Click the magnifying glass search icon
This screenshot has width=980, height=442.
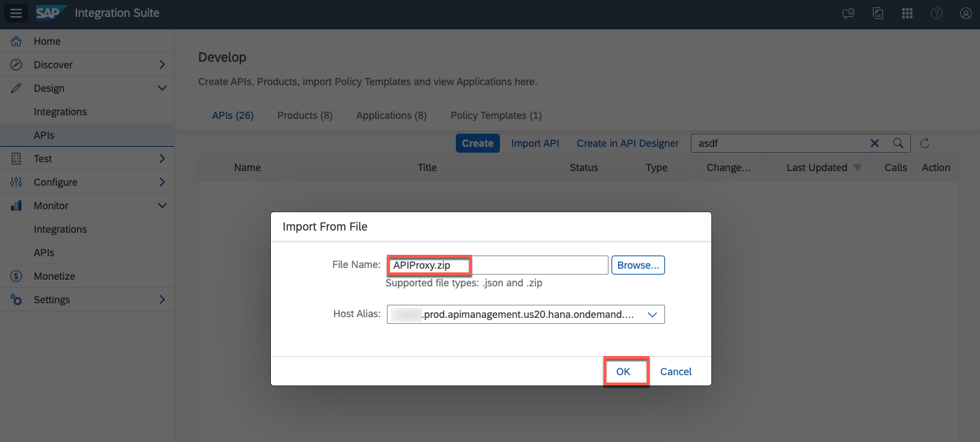898,143
